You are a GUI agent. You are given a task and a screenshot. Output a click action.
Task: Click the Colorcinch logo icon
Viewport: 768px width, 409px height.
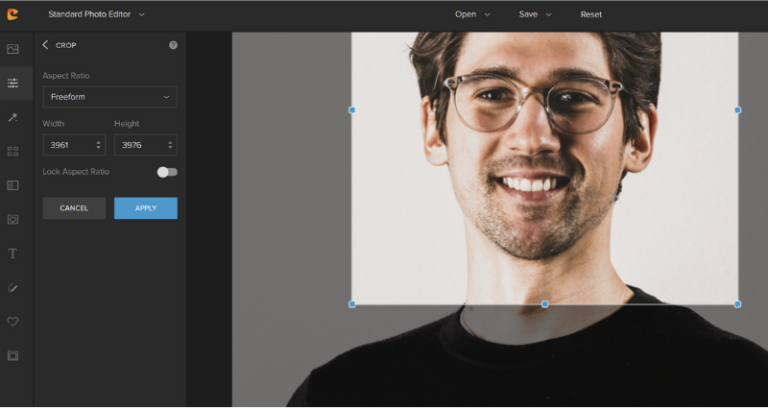13,14
